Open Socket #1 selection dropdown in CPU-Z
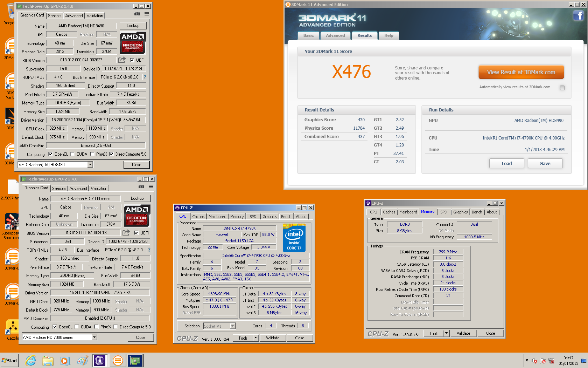588x368 pixels. pyautogui.click(x=232, y=326)
